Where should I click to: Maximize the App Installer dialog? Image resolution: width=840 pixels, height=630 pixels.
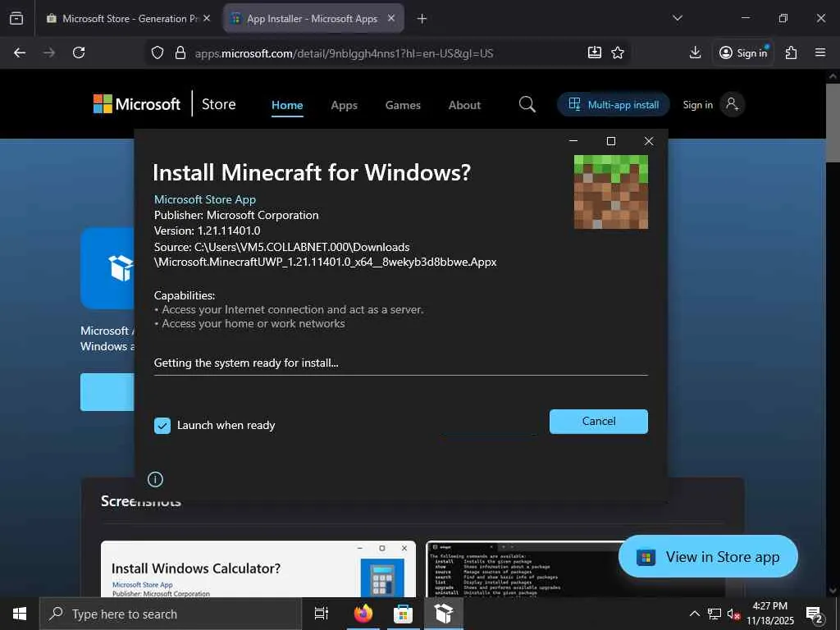pos(610,141)
